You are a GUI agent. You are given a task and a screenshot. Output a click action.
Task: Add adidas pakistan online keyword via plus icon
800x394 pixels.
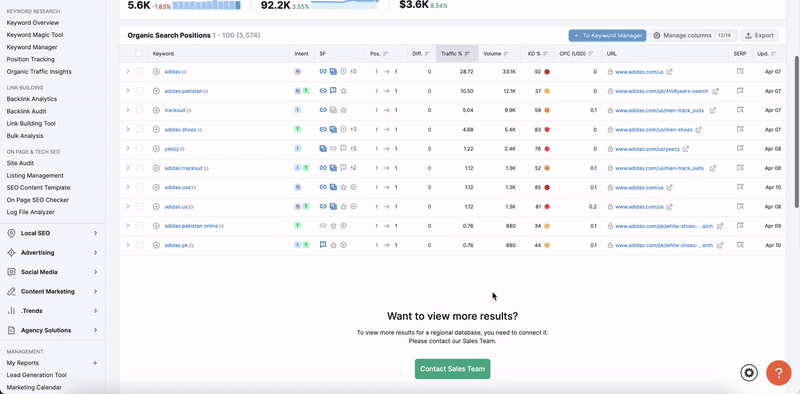[x=156, y=226]
